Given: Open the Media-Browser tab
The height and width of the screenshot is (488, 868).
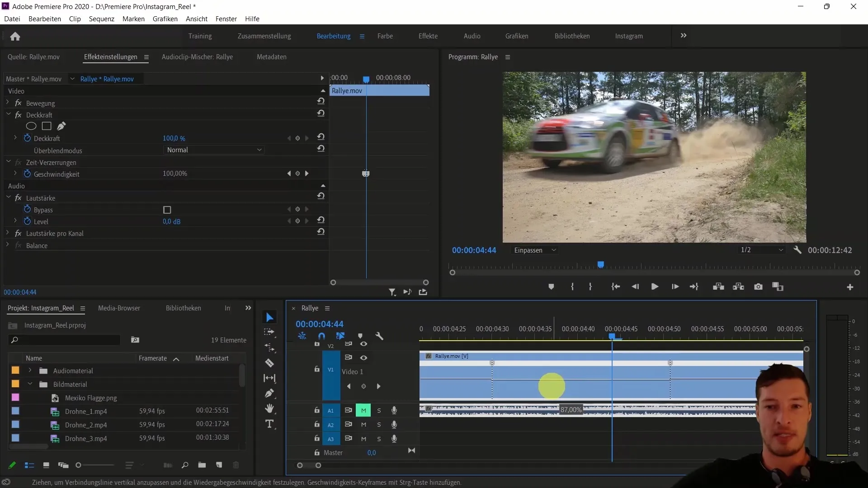Looking at the screenshot, I should (x=119, y=308).
